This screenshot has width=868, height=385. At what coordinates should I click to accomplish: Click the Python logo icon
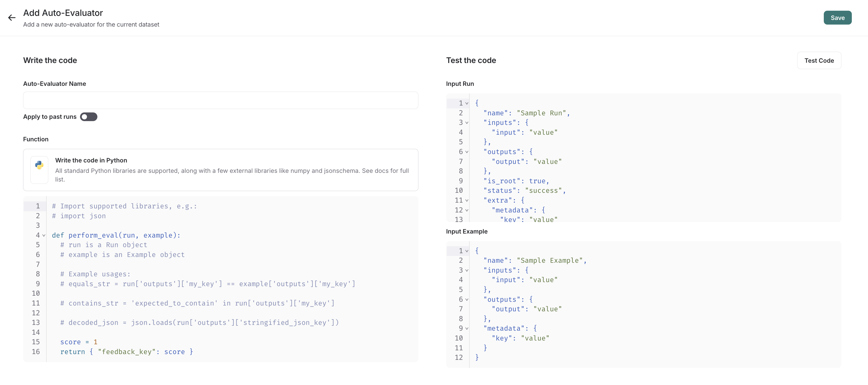[39, 165]
